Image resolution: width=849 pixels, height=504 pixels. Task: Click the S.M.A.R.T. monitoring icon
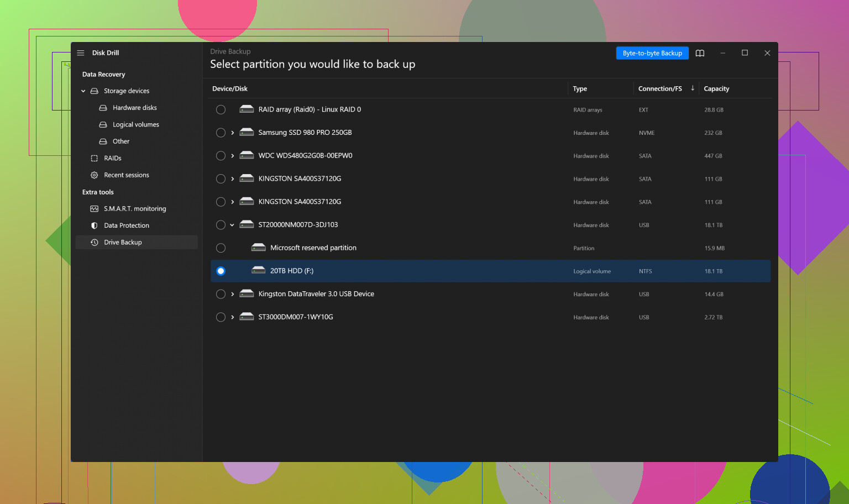94,209
